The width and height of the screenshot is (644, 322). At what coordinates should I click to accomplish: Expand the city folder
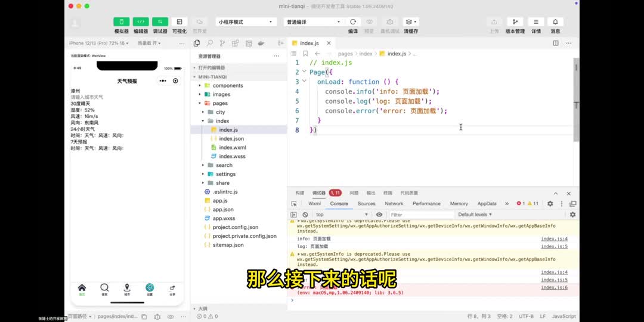point(239,112)
